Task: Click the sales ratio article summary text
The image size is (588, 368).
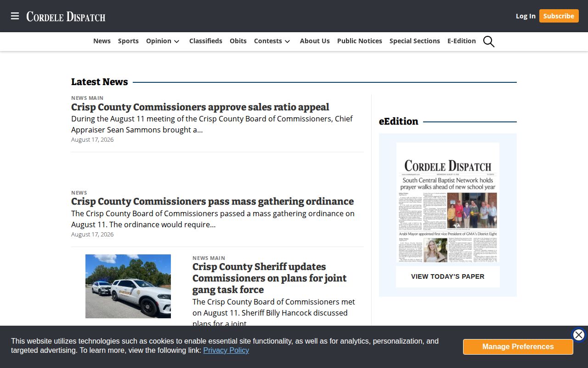Action: click(x=212, y=124)
